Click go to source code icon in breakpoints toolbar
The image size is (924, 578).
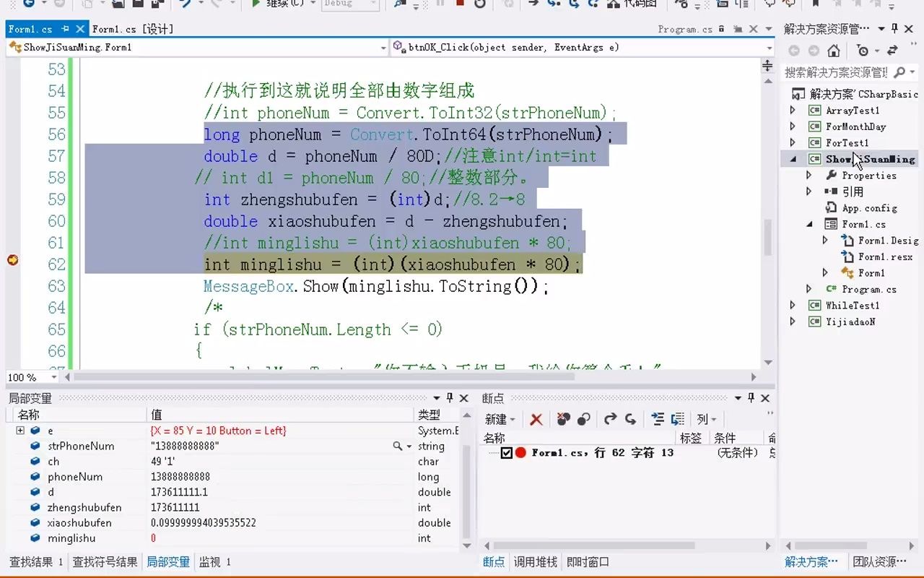pos(658,419)
